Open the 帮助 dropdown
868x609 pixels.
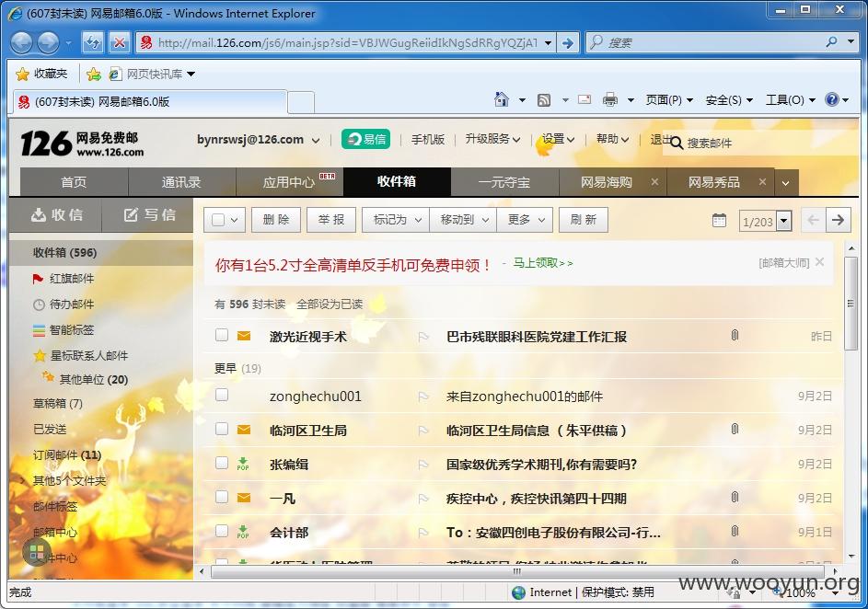tap(612, 140)
